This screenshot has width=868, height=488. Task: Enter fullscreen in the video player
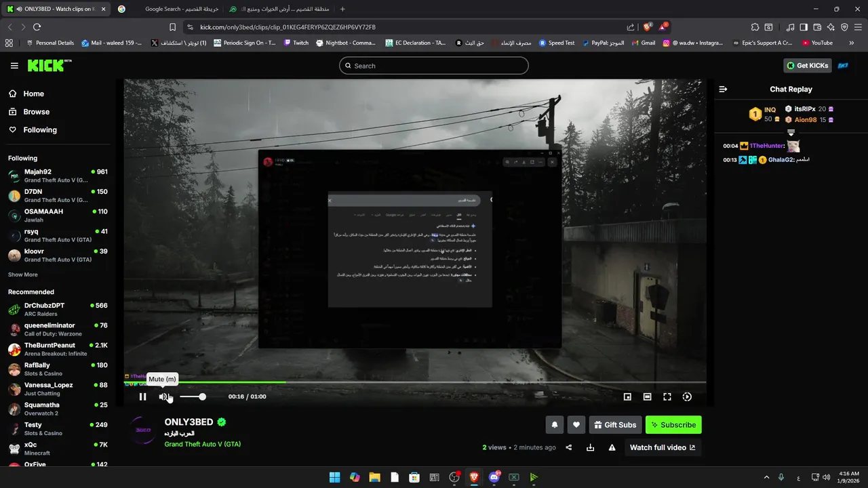tap(667, 396)
